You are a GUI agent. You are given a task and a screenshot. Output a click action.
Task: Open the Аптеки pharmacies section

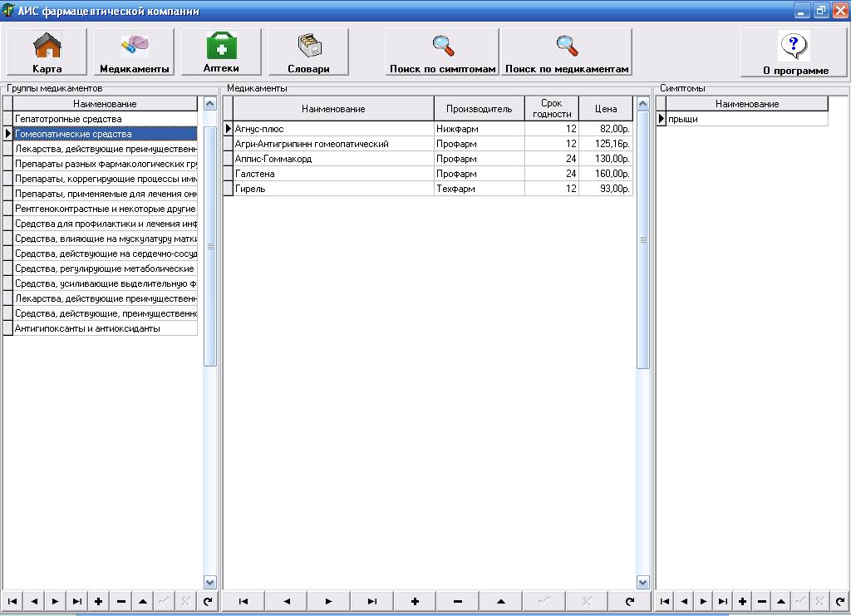click(221, 52)
